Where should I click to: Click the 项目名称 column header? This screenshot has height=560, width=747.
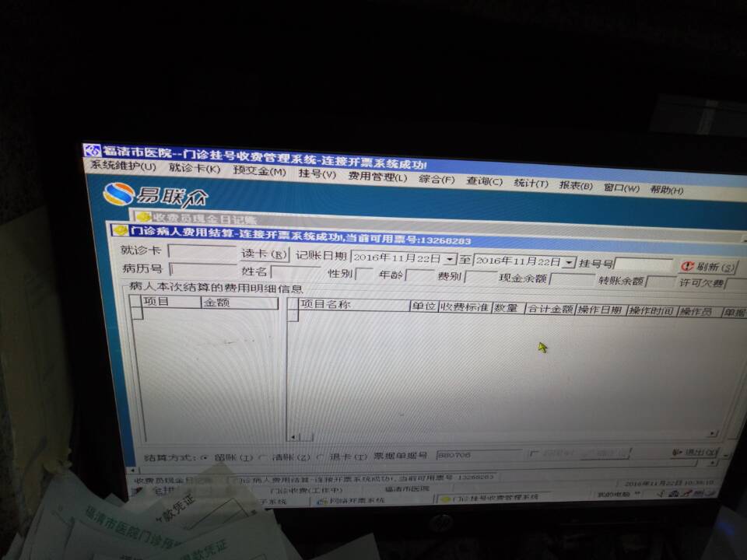pos(354,304)
